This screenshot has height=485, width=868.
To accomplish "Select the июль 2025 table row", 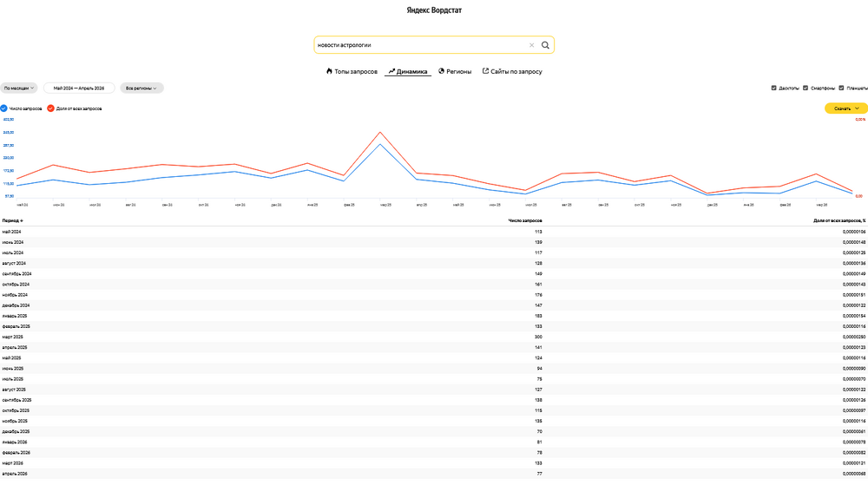I will (x=434, y=379).
